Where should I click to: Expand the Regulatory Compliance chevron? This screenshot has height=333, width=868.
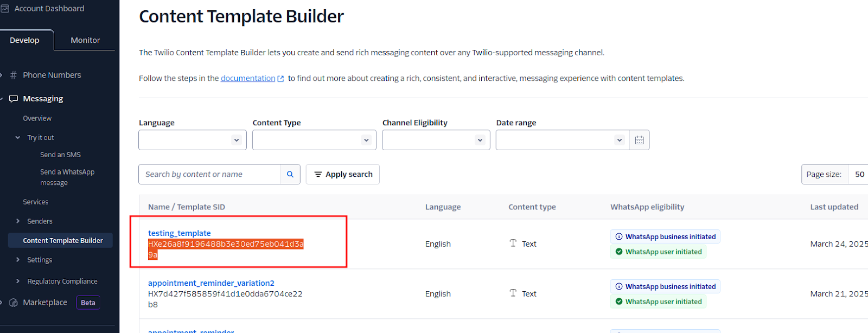coord(18,281)
